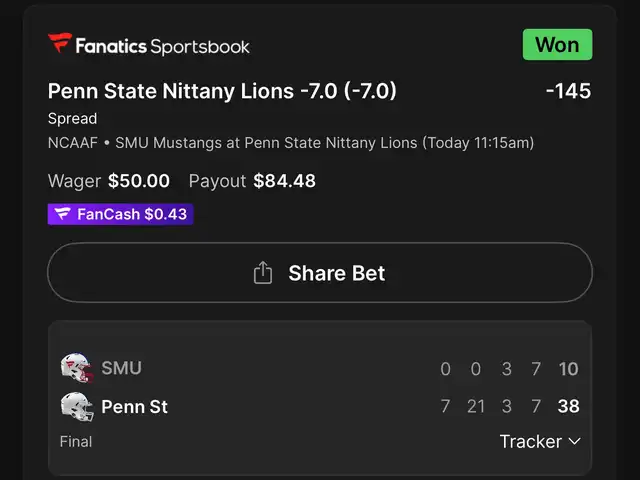Click the NCAAF SMU Mustangs matchup line

[x=291, y=143]
